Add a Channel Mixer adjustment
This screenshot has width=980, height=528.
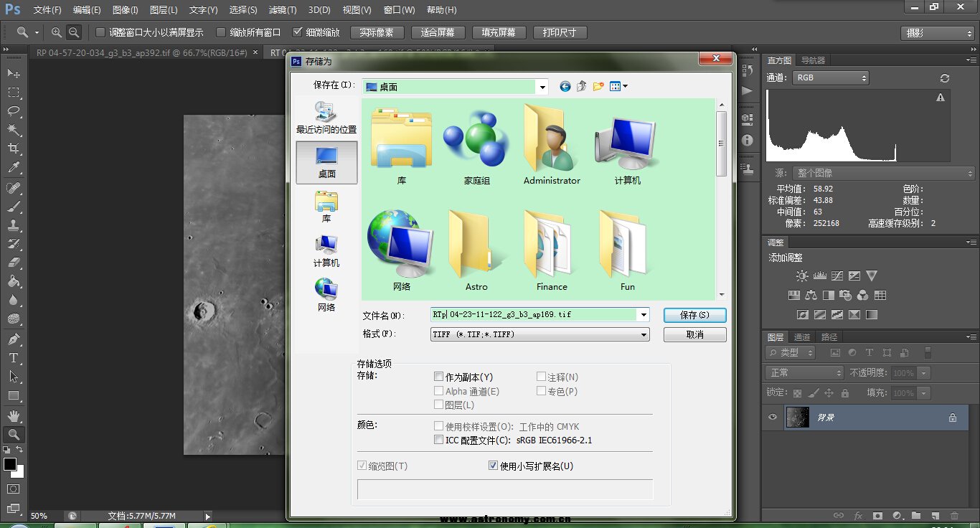pyautogui.click(x=863, y=295)
